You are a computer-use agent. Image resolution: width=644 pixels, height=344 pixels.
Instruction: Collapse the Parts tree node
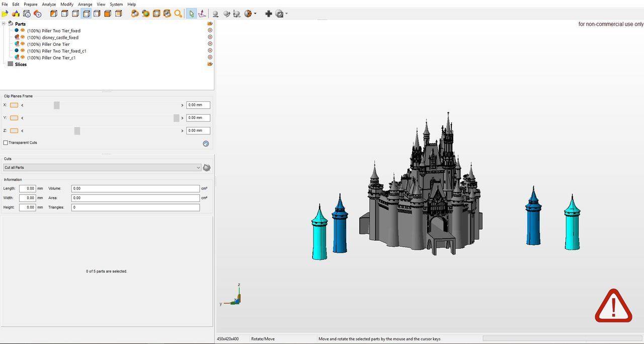[4, 24]
